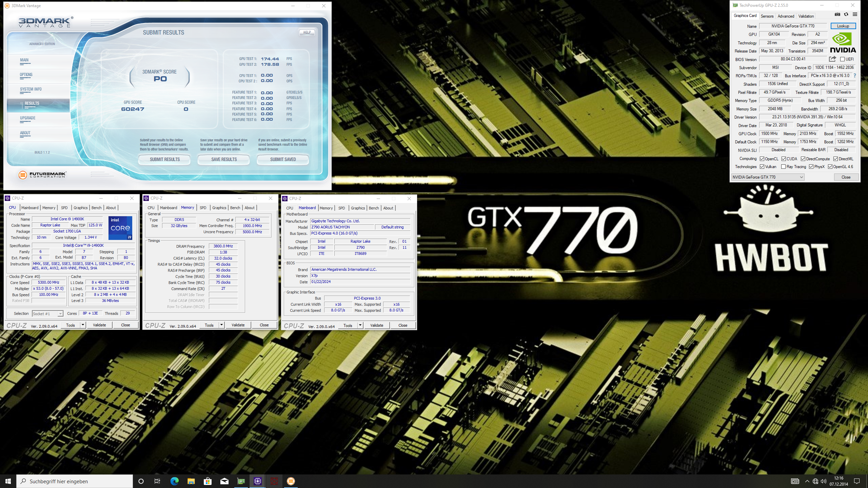868x488 pixels.
Task: Click the Z790 AORUS TACHYON model text
Action: tap(330, 227)
